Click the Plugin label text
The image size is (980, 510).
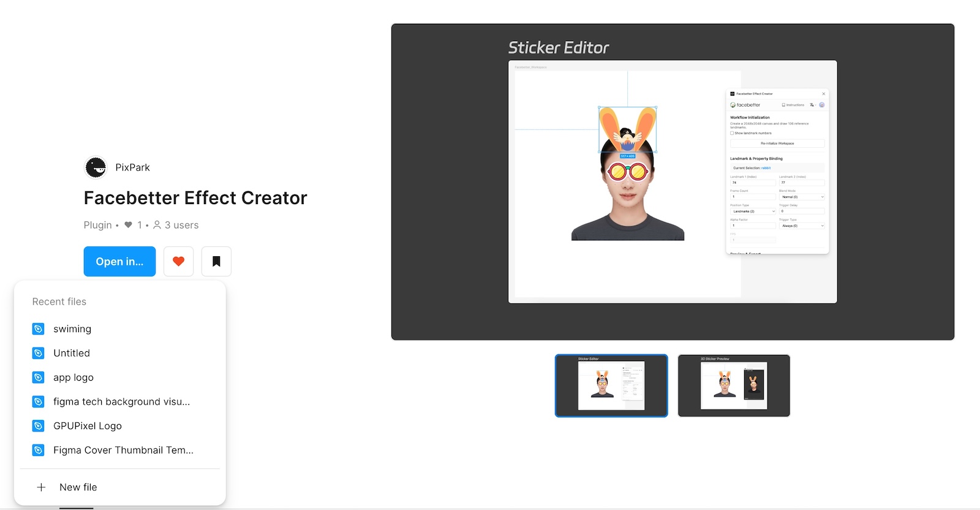point(98,225)
